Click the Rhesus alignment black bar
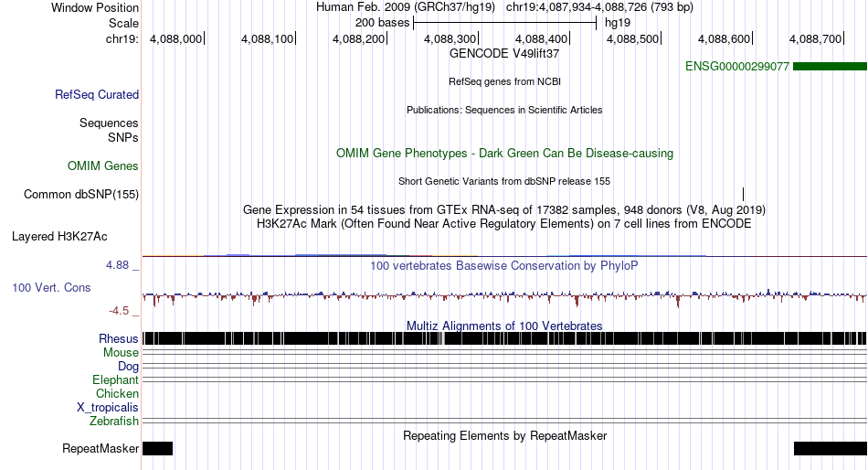 [504, 338]
